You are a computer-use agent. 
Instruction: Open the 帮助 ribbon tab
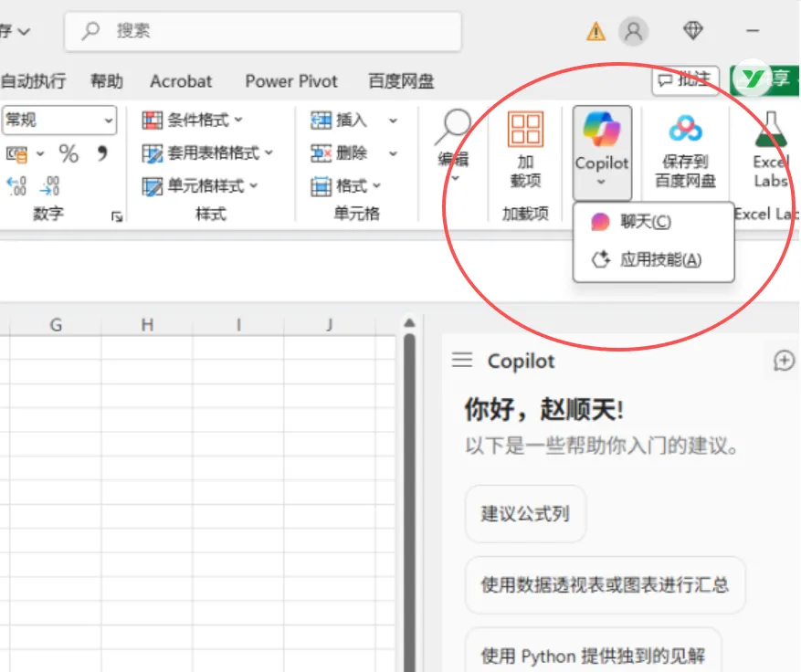(x=107, y=81)
